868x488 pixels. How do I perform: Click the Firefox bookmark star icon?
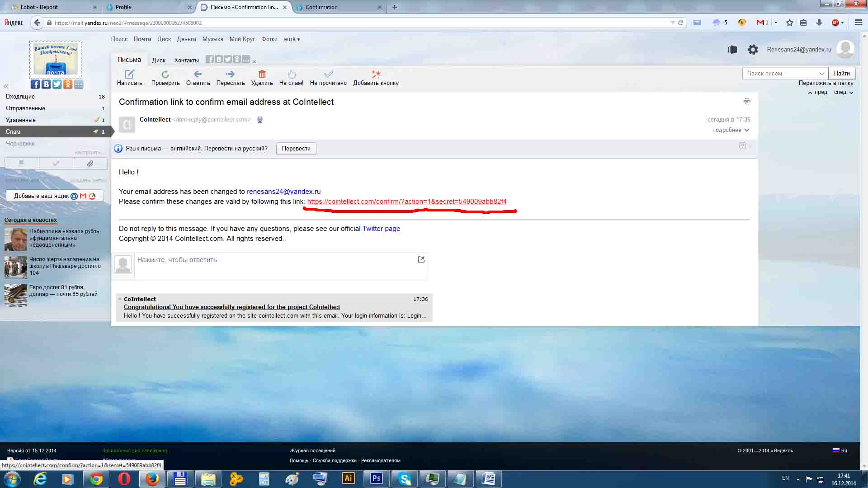[x=789, y=23]
